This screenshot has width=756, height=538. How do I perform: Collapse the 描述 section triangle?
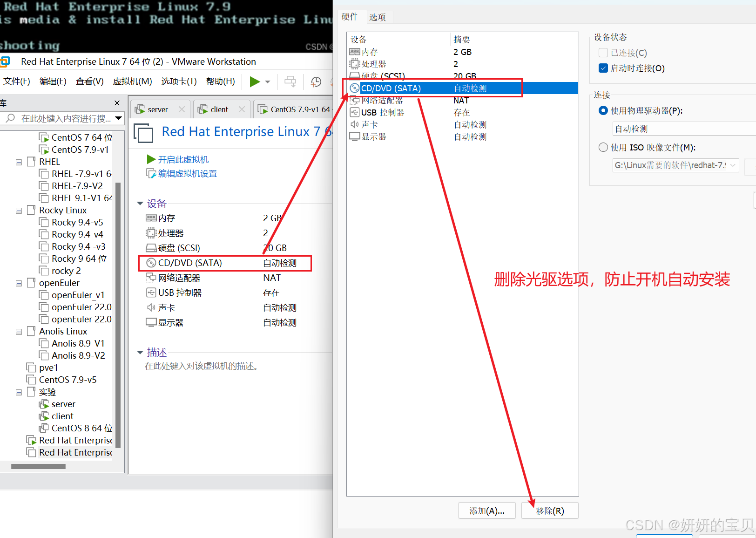click(x=140, y=352)
